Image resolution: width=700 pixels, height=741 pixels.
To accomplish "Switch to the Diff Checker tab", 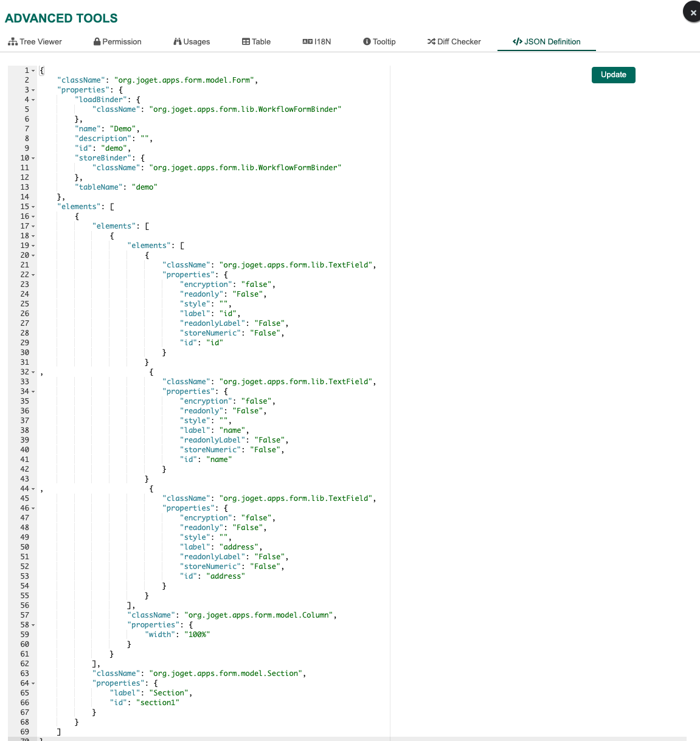I will [x=454, y=42].
